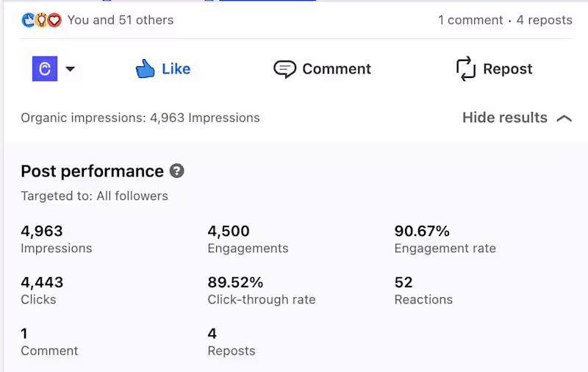Image resolution: width=588 pixels, height=372 pixels.
Task: Click the lightbulb insightful reaction icon
Action: tap(42, 21)
